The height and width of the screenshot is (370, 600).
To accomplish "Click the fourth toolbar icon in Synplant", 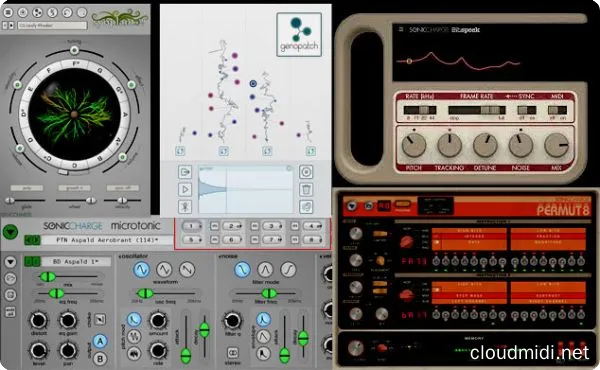I will 52,13.
